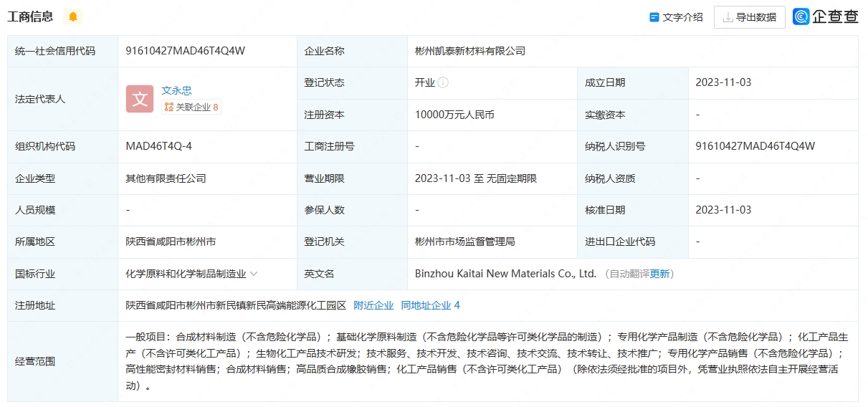The image size is (868, 407).
Task: Open 同地址企业 4 link
Action: tap(430, 305)
